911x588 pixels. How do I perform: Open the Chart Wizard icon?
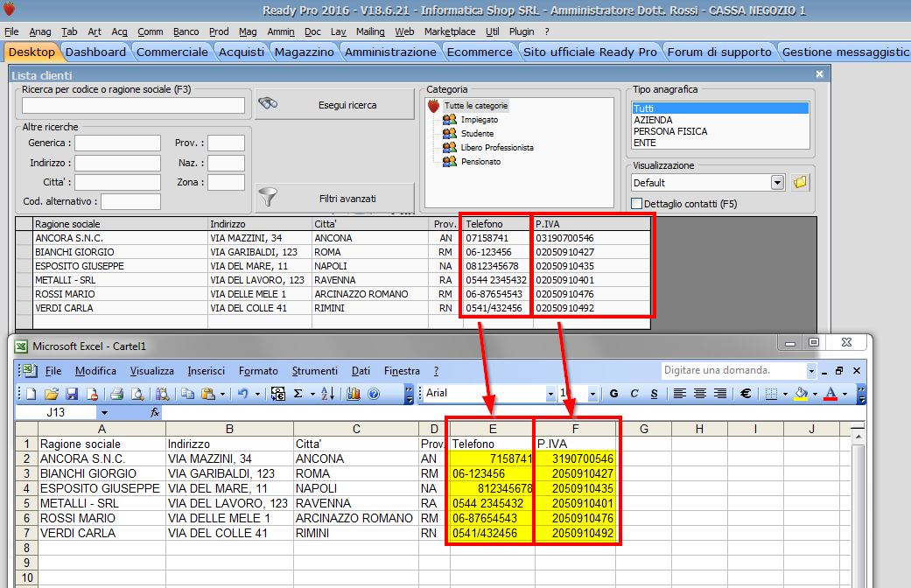354,394
